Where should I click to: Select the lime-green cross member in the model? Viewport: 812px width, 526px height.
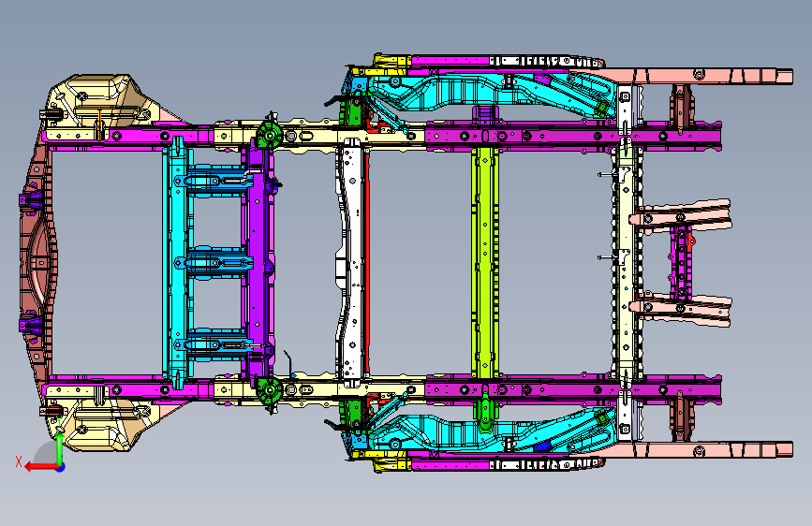(x=485, y=262)
